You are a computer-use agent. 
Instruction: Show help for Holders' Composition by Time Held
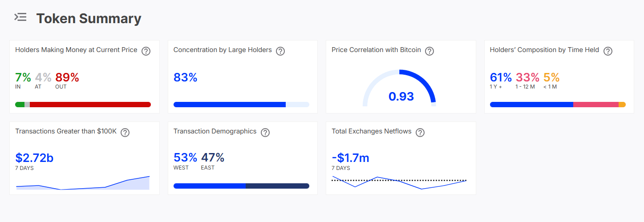(x=608, y=51)
